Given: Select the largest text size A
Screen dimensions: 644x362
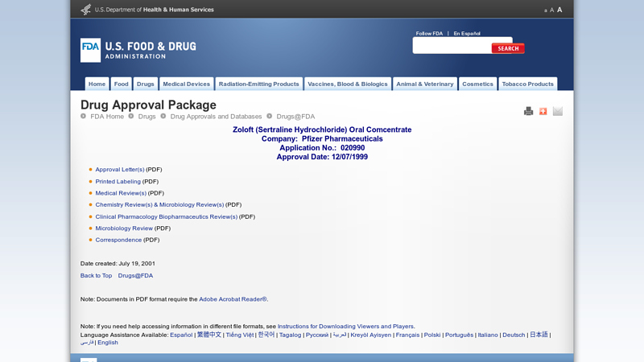Looking at the screenshot, I should tap(559, 10).
